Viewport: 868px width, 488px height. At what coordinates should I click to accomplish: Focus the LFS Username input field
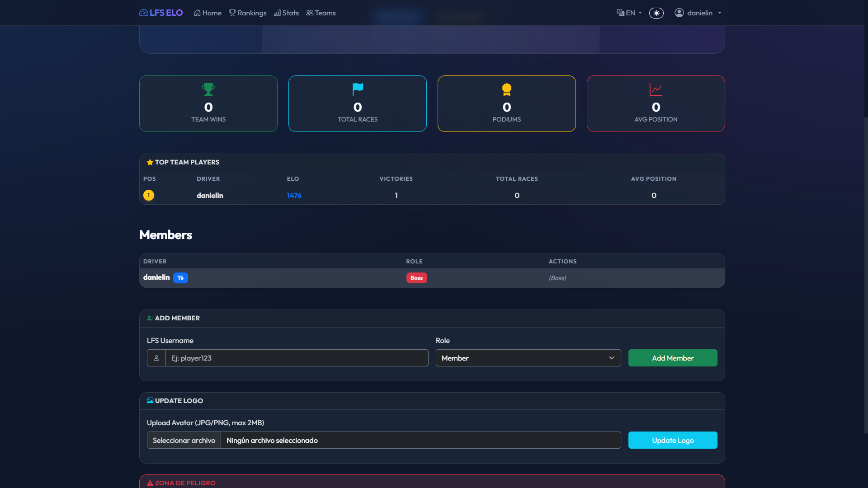tap(297, 358)
